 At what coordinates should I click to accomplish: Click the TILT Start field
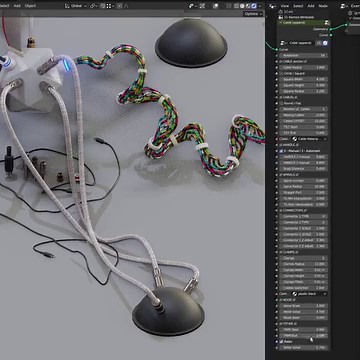[x=303, y=127]
